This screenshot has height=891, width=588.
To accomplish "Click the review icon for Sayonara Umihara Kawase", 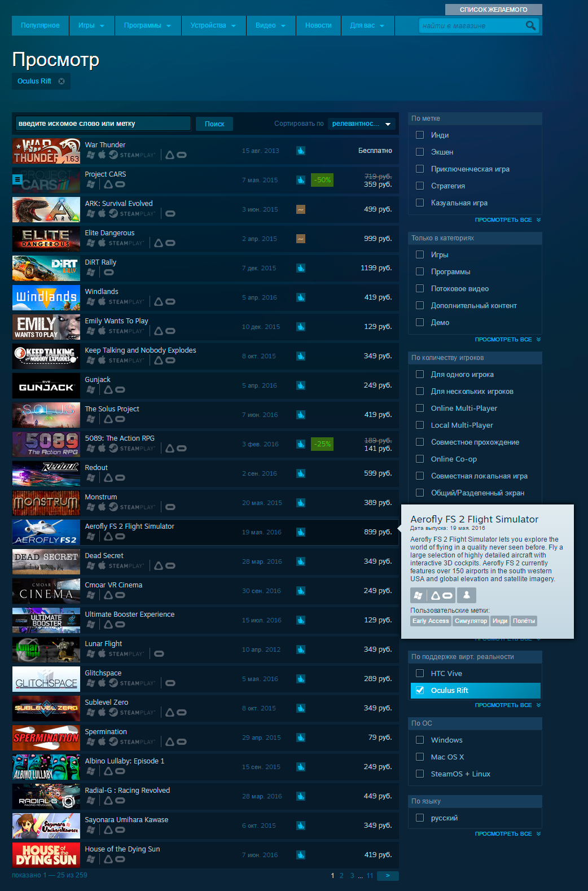I will (x=301, y=826).
